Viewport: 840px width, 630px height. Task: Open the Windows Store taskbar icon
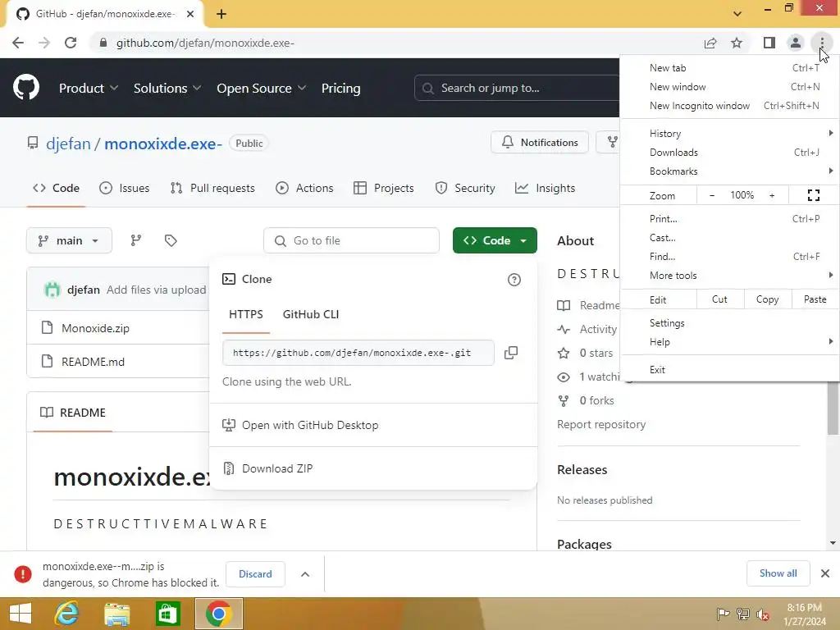coord(167,614)
